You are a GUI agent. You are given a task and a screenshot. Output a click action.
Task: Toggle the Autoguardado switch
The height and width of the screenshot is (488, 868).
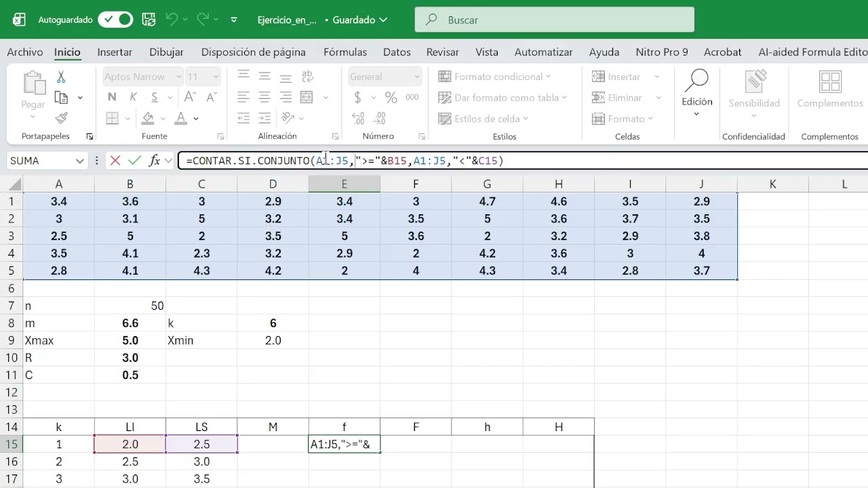115,20
